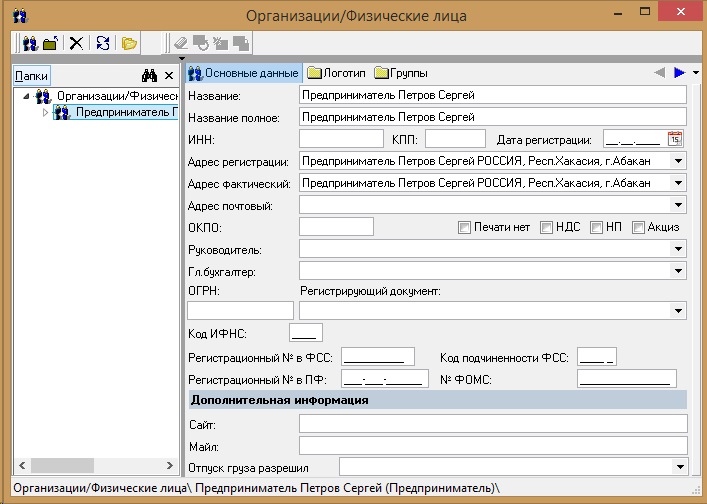This screenshot has height=504, width=707.
Task: Enable the НДС checkbox
Action: [546, 227]
